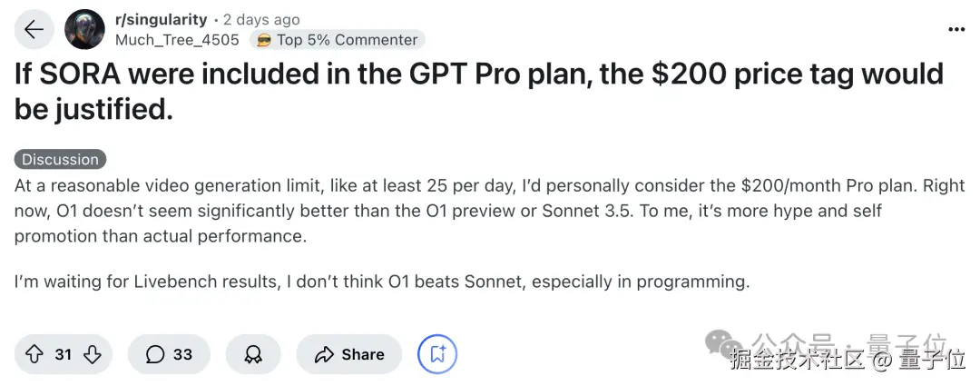Save the post with the bookmark icon
Viewport: 980px width, 386px height.
point(436,354)
